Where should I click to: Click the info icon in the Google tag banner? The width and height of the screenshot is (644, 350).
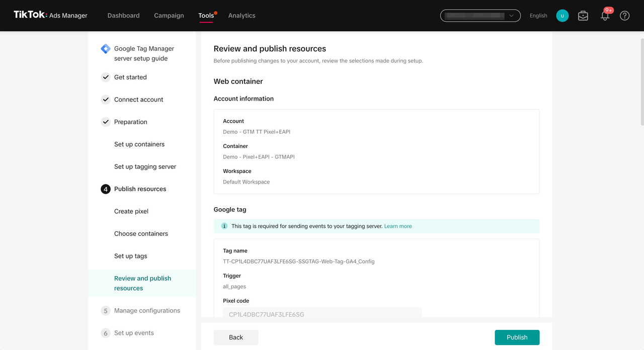click(224, 226)
